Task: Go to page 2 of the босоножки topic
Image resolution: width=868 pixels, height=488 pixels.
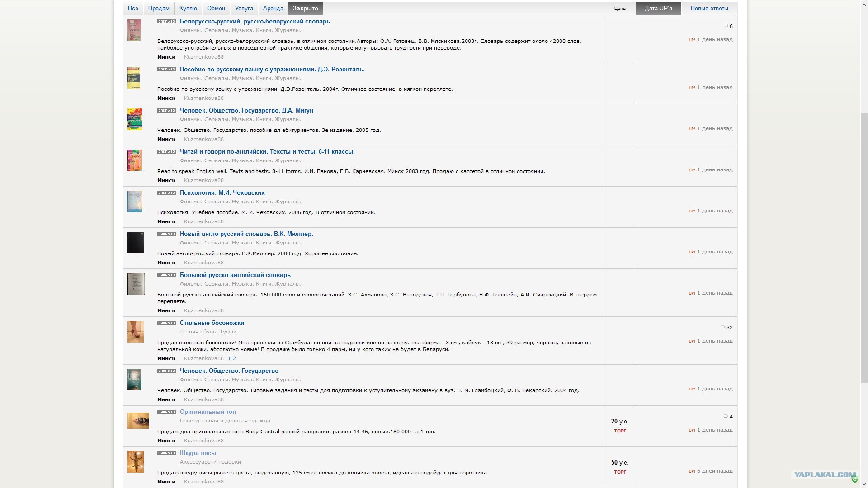Action: [234, 359]
